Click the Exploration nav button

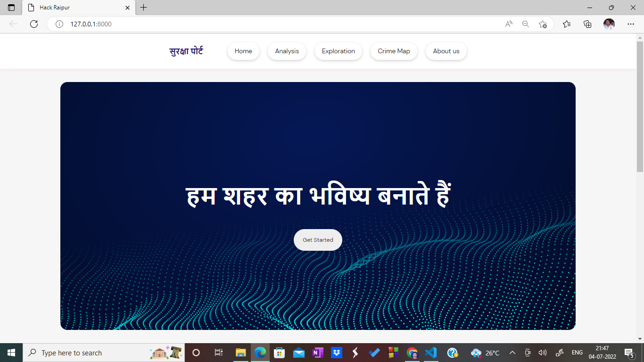click(338, 51)
